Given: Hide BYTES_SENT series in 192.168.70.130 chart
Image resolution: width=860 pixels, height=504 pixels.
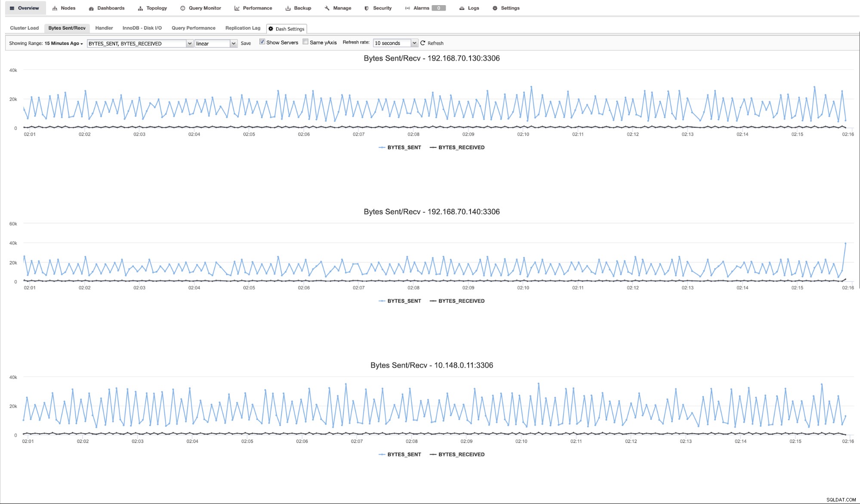Looking at the screenshot, I should (400, 148).
